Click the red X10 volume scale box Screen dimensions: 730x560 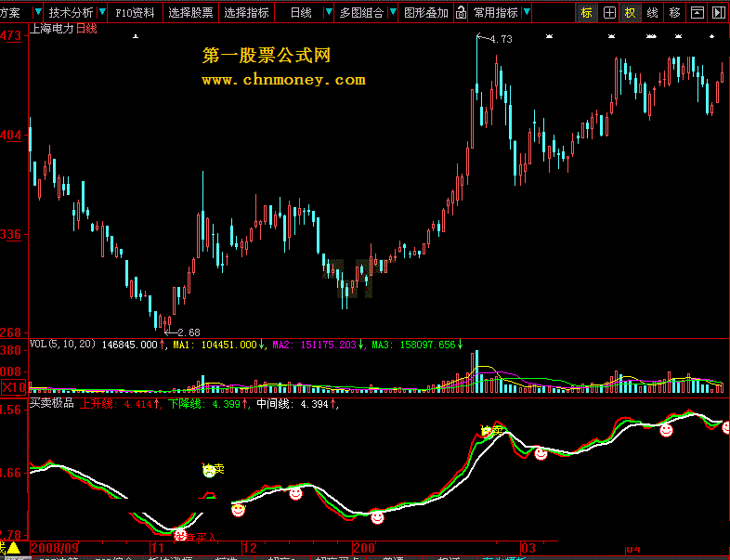[x=14, y=387]
